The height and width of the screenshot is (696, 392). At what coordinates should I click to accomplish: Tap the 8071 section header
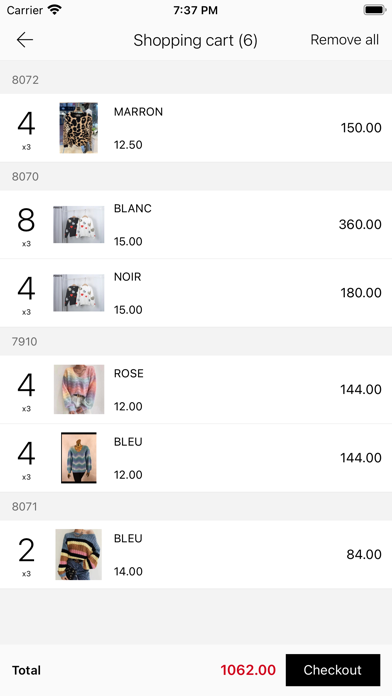(196, 506)
